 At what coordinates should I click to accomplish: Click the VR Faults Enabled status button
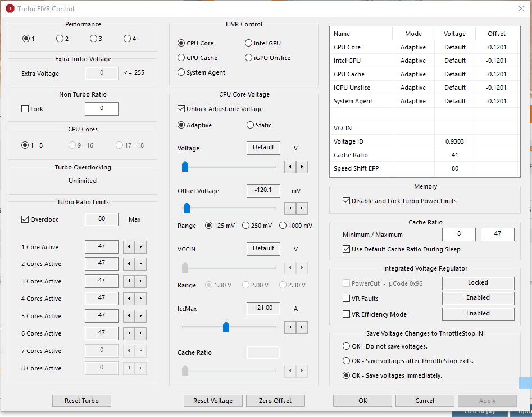478,299
